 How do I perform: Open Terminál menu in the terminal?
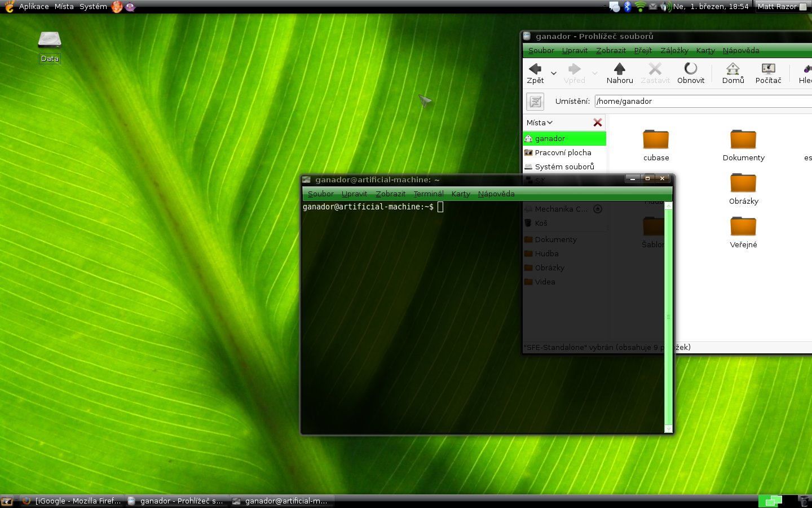click(x=429, y=194)
